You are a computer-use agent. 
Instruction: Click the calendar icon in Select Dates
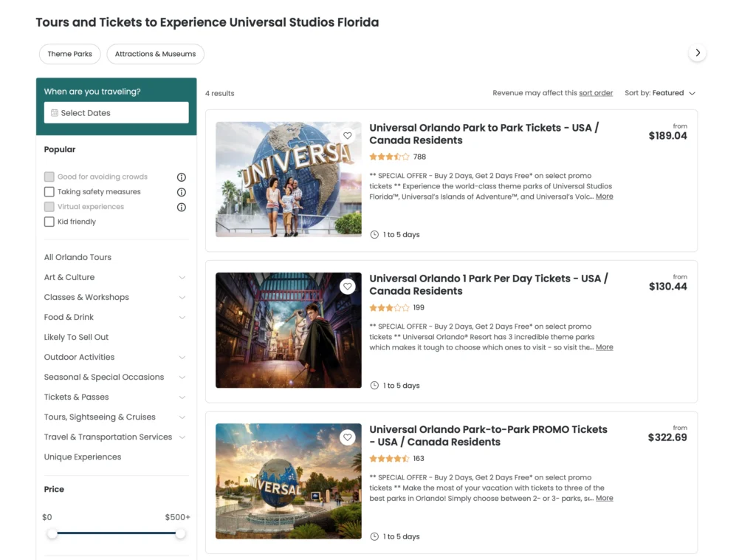55,113
